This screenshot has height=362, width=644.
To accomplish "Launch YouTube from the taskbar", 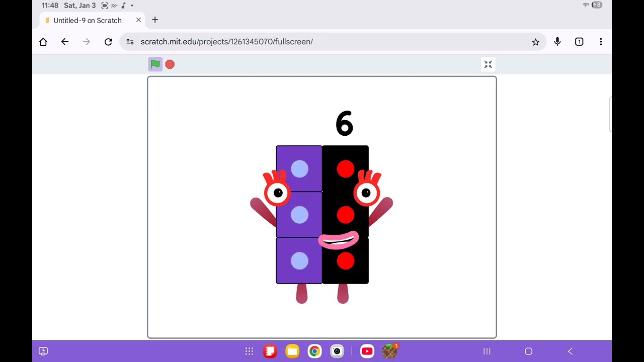I will point(367,351).
